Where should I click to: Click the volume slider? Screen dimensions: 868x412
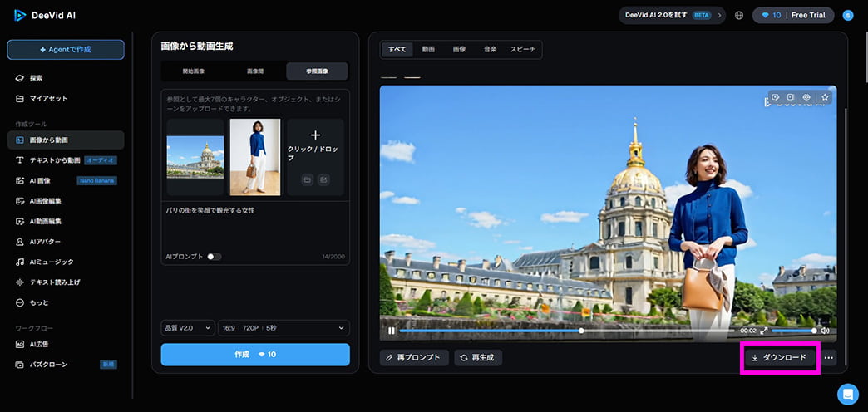pyautogui.click(x=793, y=331)
